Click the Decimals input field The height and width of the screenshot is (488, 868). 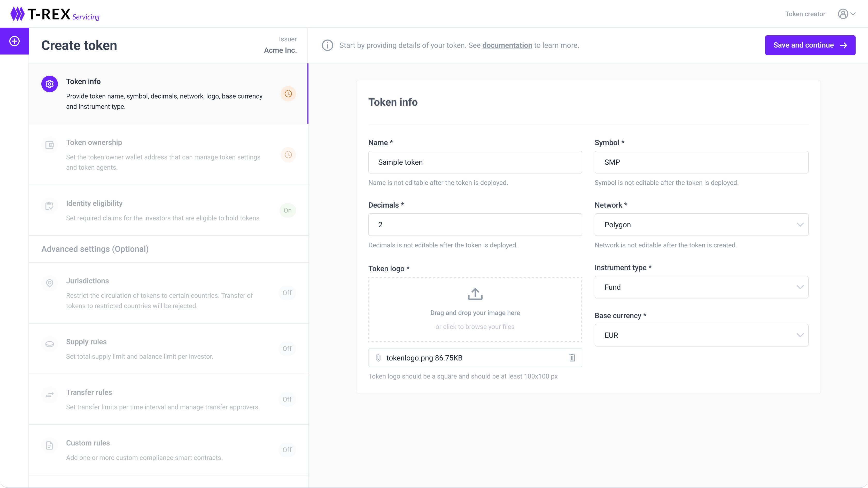475,225
